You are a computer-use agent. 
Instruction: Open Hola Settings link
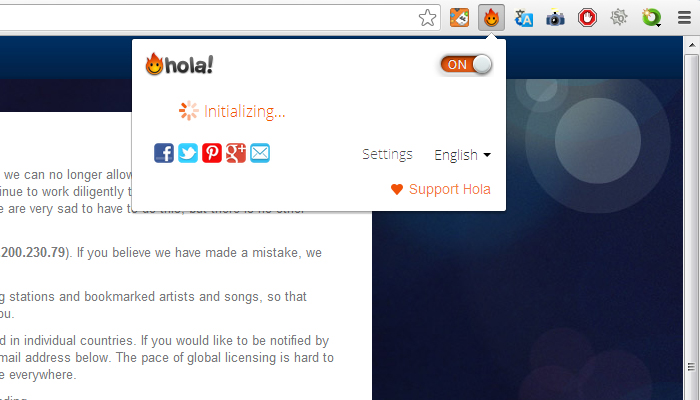pos(387,154)
